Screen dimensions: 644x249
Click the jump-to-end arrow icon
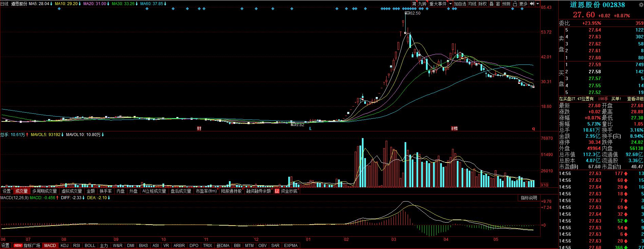[x=532, y=4]
